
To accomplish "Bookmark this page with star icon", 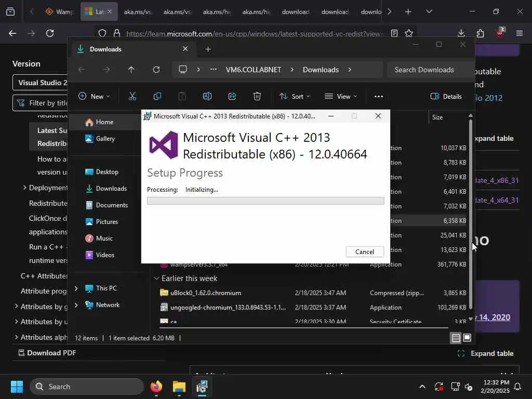I will 409,33.
